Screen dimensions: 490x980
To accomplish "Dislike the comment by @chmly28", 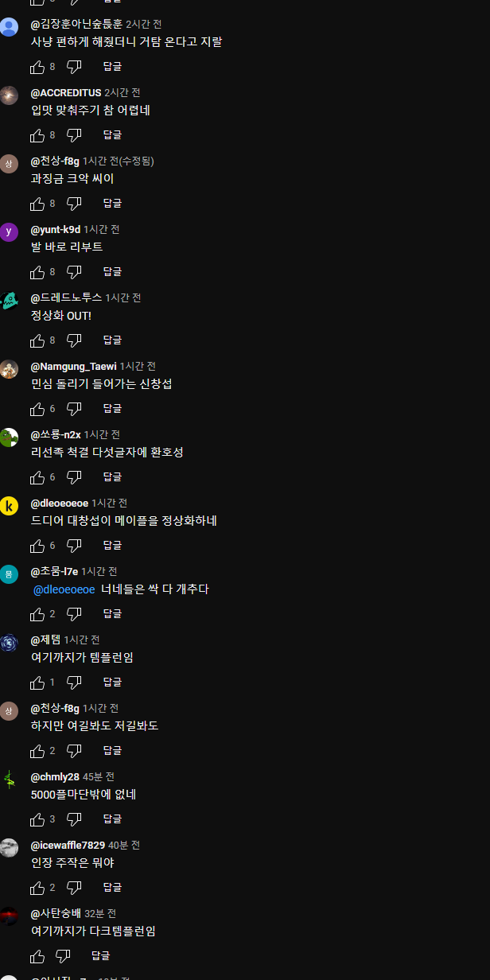I will (x=74, y=819).
